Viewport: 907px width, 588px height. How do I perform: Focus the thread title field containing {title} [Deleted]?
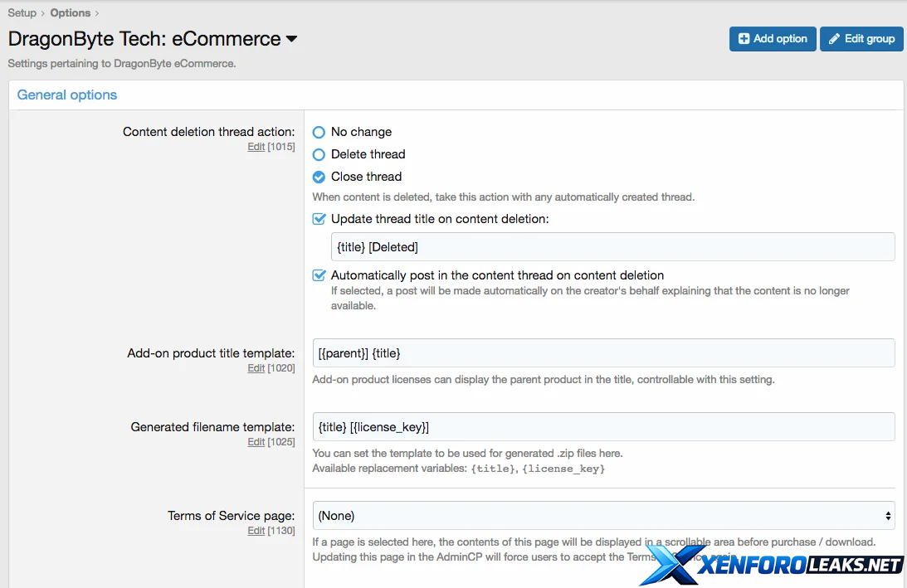(x=612, y=247)
